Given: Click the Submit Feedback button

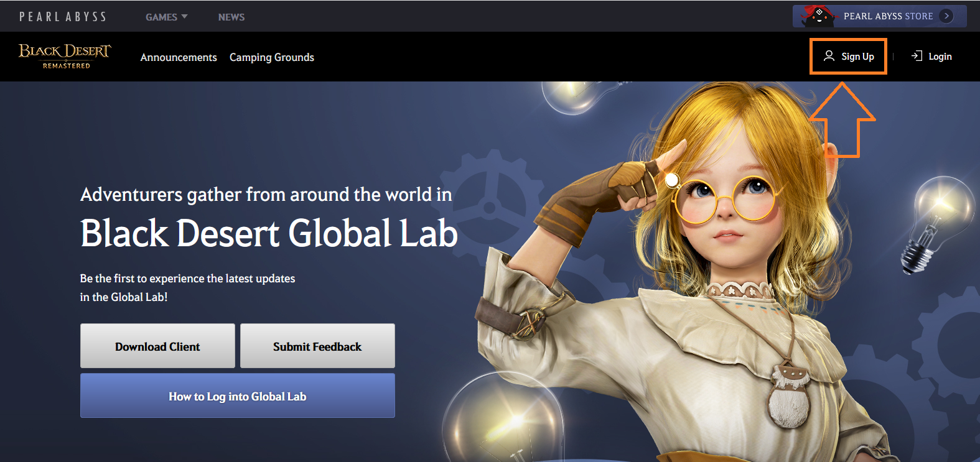Looking at the screenshot, I should click(x=317, y=346).
